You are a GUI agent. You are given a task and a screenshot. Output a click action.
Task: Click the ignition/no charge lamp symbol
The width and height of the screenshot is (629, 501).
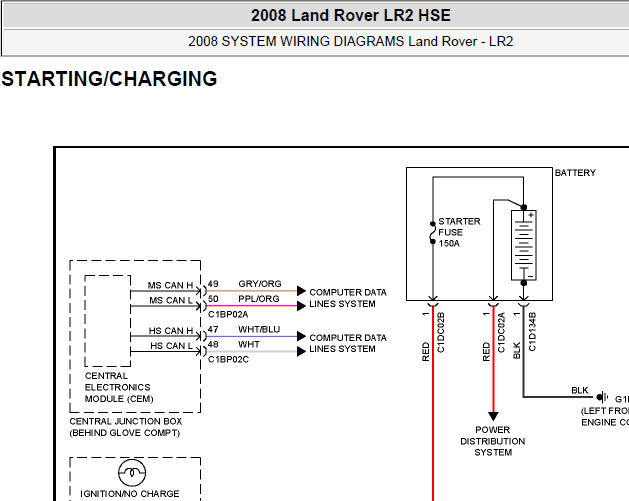coord(132,472)
